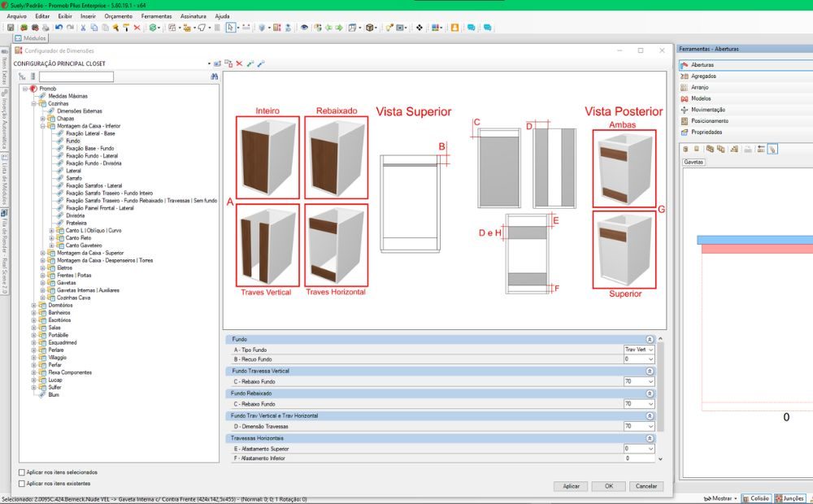Click the Aplicar button
This screenshot has width=813, height=504.
click(x=572, y=485)
